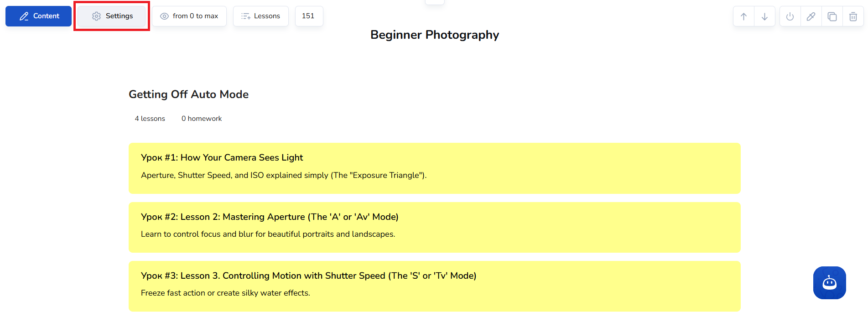Click the trash delete icon
The image size is (868, 312).
(853, 17)
